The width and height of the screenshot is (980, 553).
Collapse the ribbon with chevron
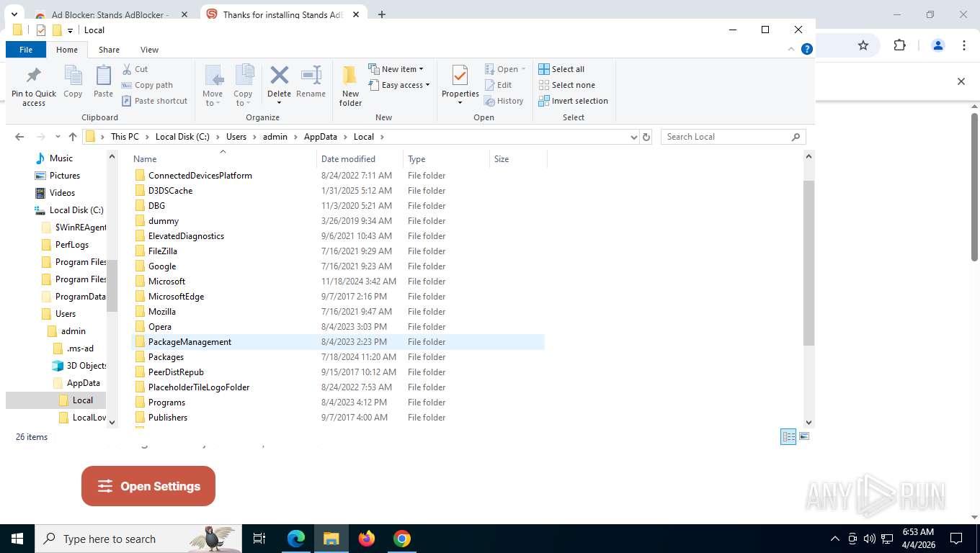(791, 49)
